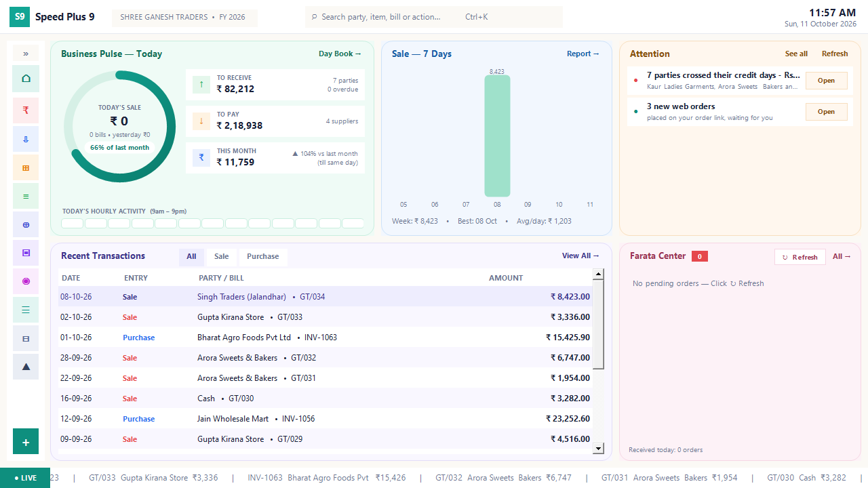
Task: Click the Today's Sale donut progress ring
Action: (x=119, y=127)
